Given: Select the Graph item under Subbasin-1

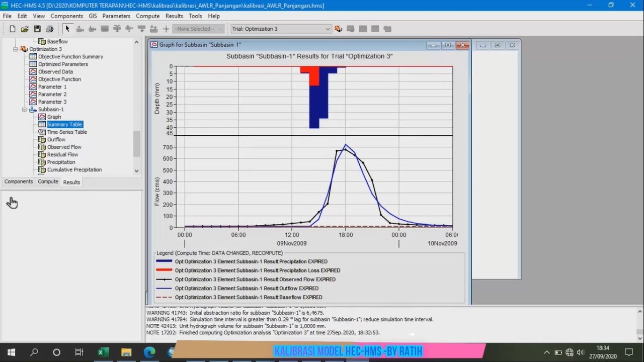Looking at the screenshot, I should (54, 117).
